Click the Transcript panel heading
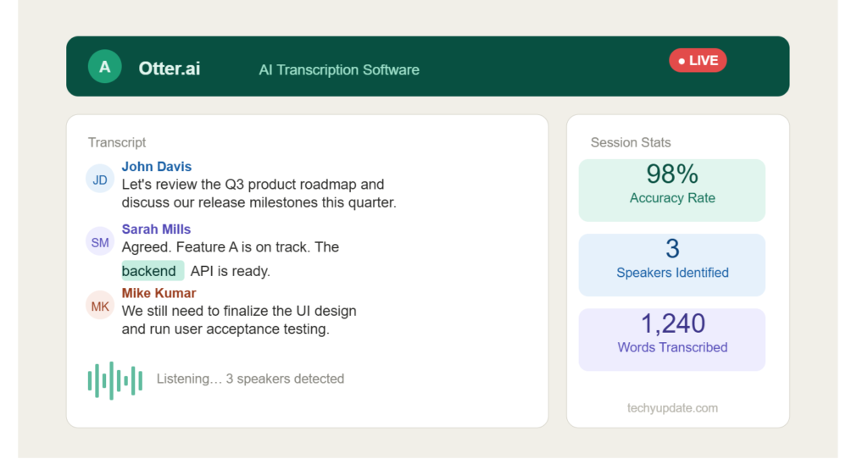This screenshot has height=470, width=868. (117, 142)
